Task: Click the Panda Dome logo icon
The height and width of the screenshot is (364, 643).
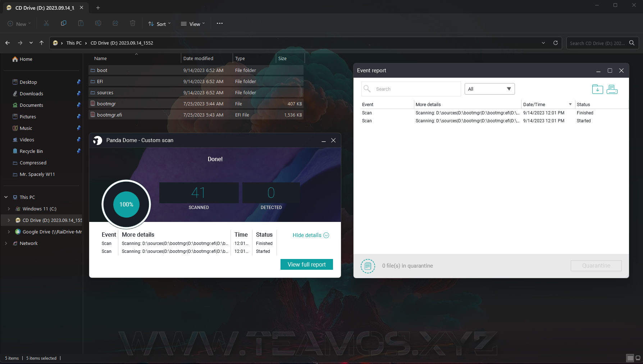Action: [x=97, y=140]
